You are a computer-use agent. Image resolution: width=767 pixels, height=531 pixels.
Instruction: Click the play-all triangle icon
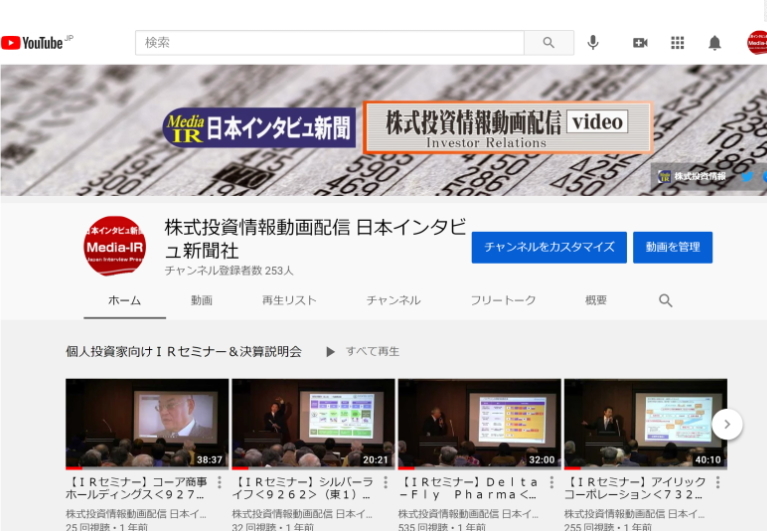pyautogui.click(x=331, y=352)
